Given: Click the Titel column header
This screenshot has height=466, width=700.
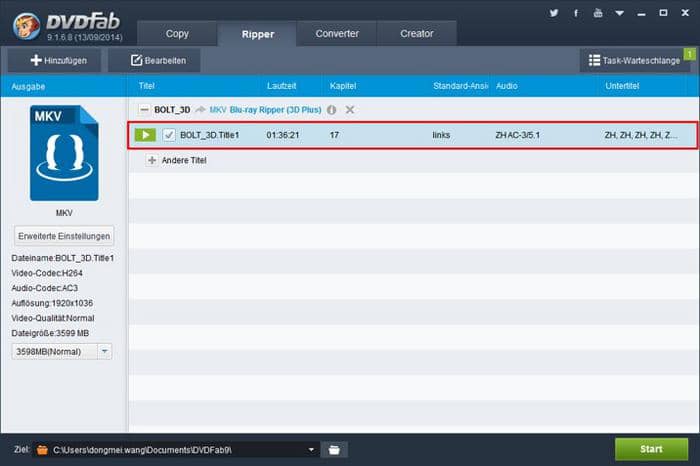Looking at the screenshot, I should 146,86.
